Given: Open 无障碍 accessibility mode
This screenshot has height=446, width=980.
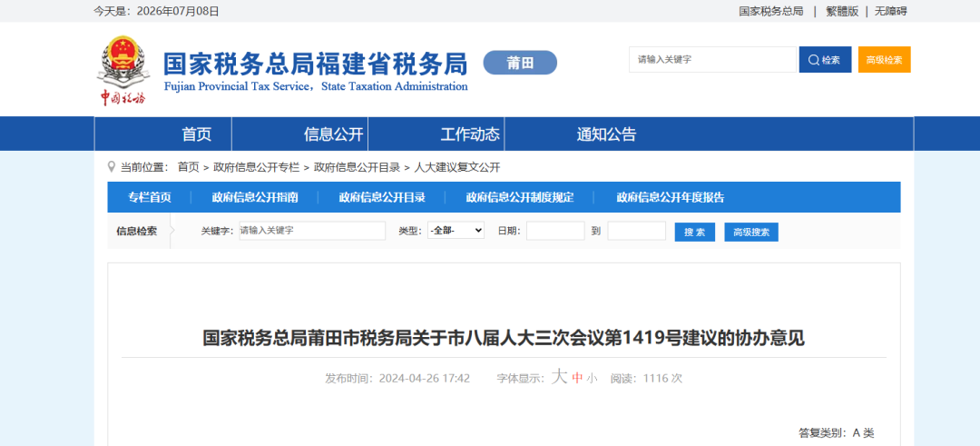Looking at the screenshot, I should 891,11.
